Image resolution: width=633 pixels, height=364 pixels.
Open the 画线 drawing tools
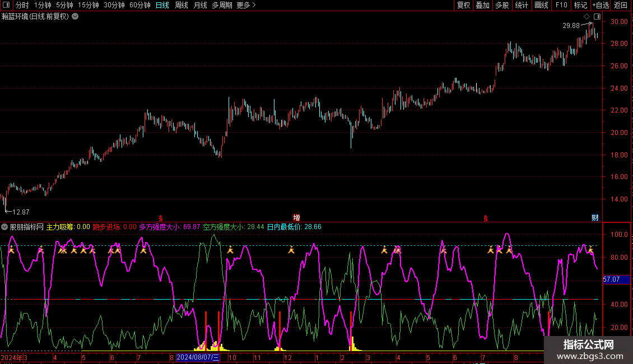tap(541, 5)
